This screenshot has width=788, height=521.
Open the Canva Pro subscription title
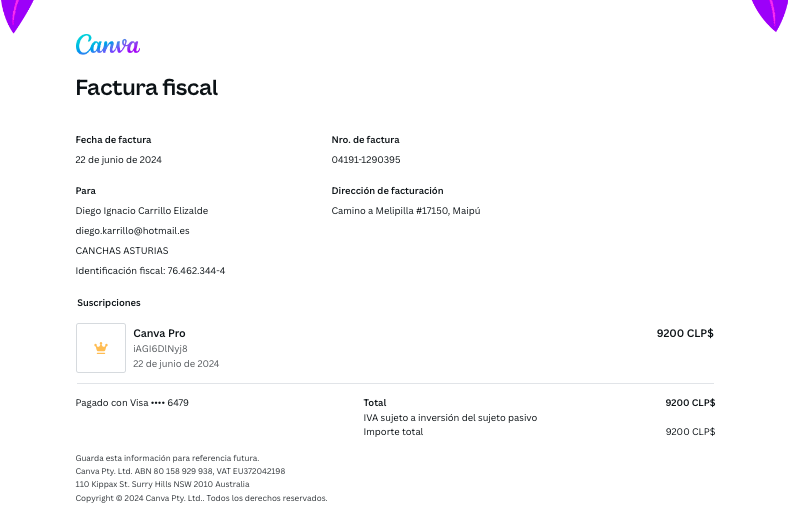(159, 333)
